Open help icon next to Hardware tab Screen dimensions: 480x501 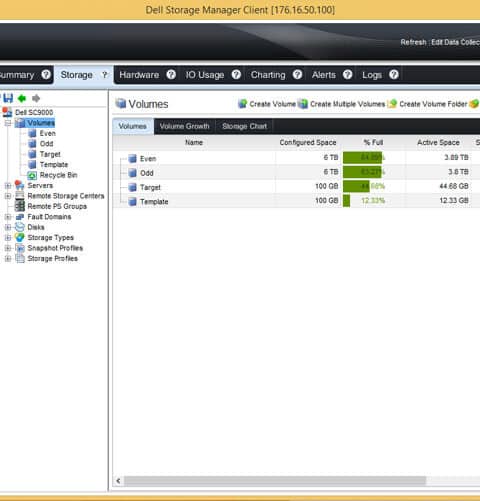coord(171,74)
